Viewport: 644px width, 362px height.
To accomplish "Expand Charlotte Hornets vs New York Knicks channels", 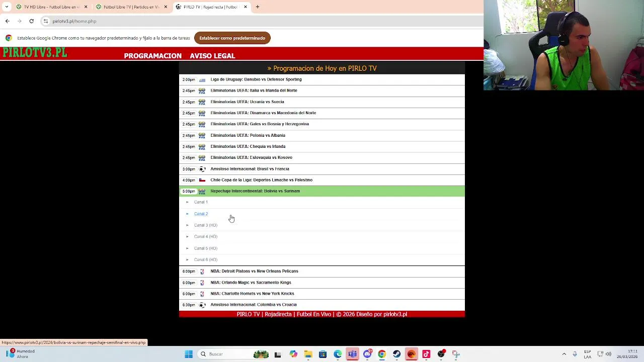I will 322,294.
